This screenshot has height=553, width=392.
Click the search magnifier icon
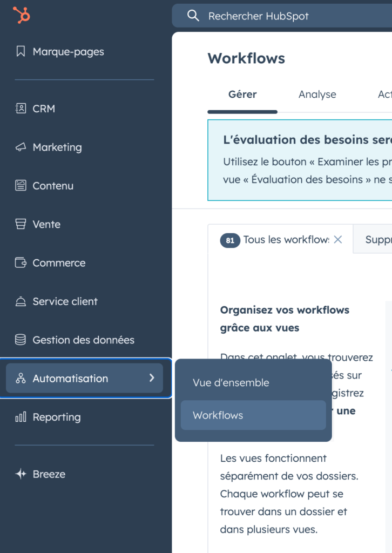[x=193, y=16]
